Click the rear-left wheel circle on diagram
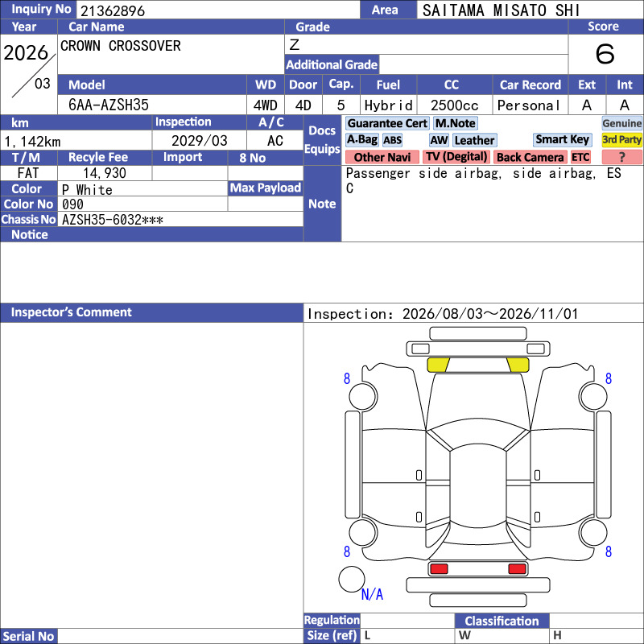 [x=363, y=532]
